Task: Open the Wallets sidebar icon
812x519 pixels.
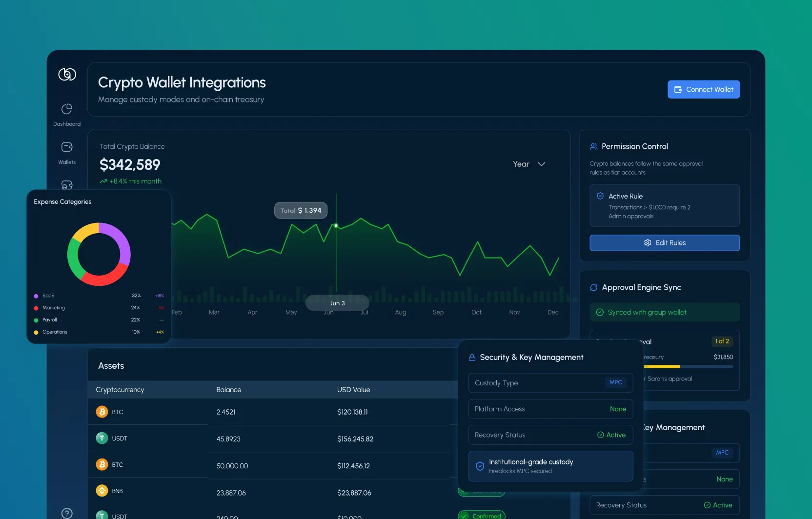Action: 67,147
